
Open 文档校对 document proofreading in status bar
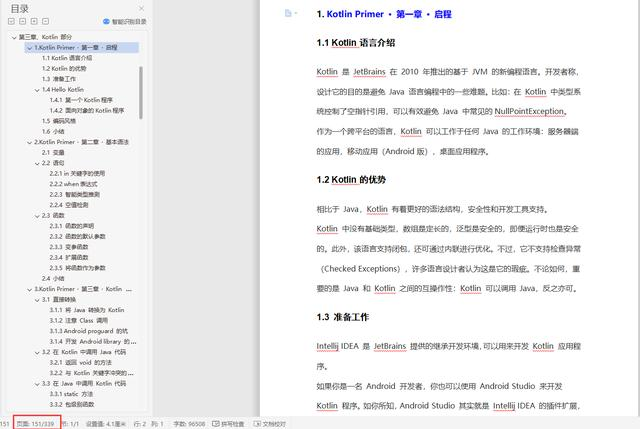270,424
